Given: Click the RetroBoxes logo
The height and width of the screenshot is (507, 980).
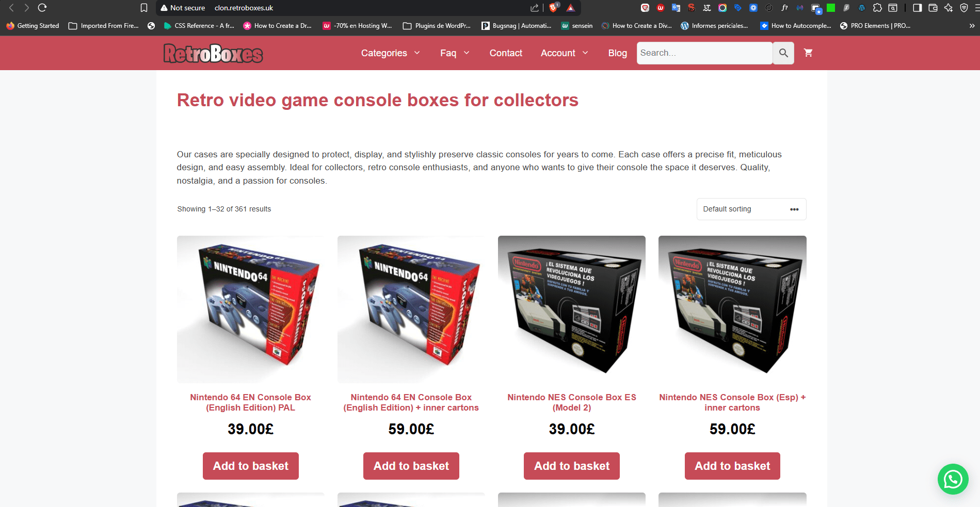Looking at the screenshot, I should (x=213, y=53).
